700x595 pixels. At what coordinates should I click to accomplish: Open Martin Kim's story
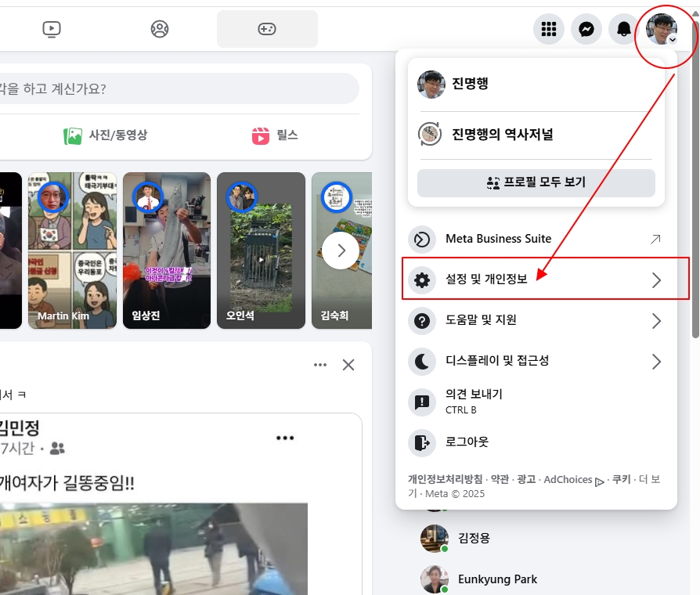tap(72, 251)
